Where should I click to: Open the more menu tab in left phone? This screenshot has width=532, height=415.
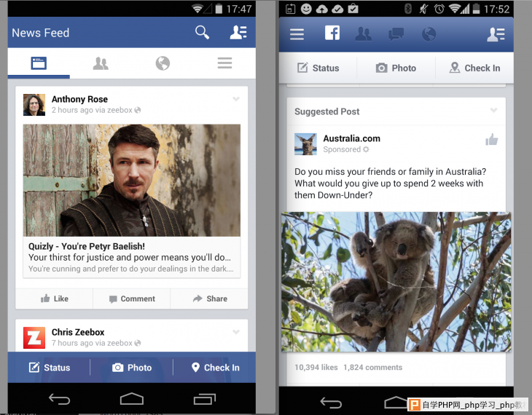224,63
